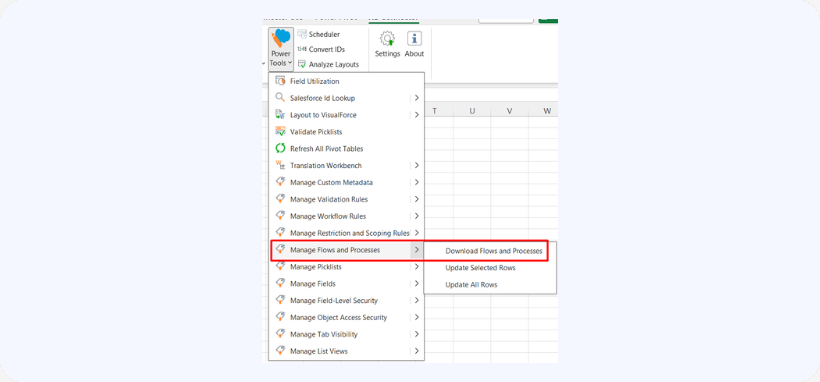Expand the Layout to VisualForce submenu arrow
Viewport: 820px width, 382px height.
(416, 115)
